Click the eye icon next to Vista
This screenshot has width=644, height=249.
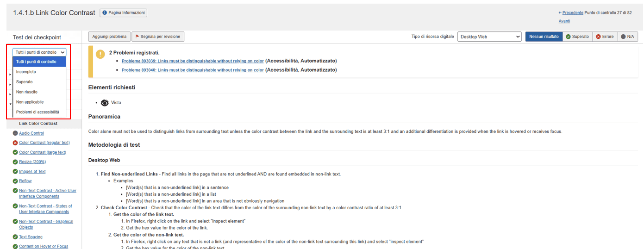click(x=105, y=103)
